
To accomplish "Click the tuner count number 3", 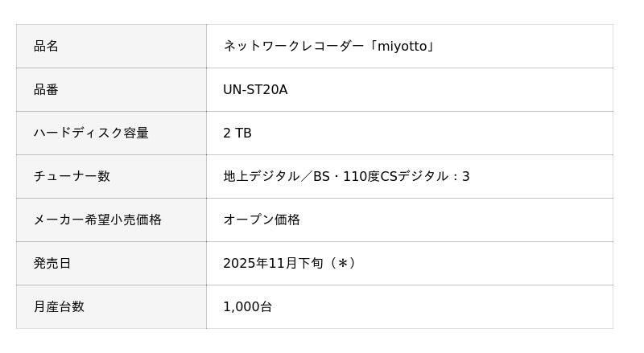I will coord(466,177).
